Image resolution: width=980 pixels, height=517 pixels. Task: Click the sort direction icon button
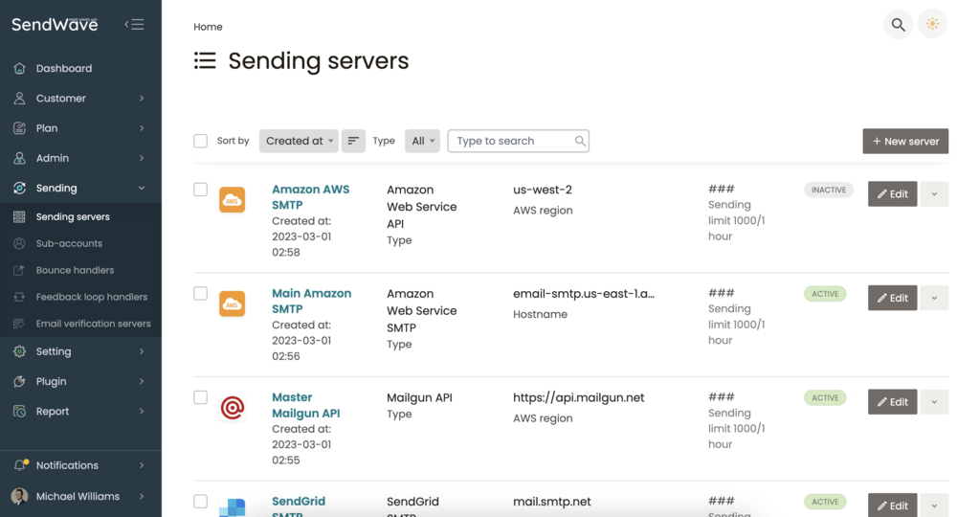tap(353, 141)
